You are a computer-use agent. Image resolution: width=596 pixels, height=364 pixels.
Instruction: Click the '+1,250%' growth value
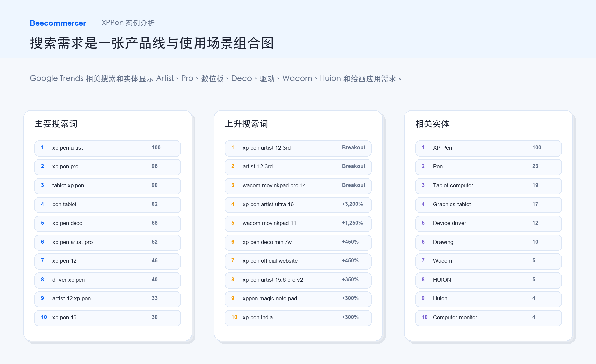click(x=352, y=223)
